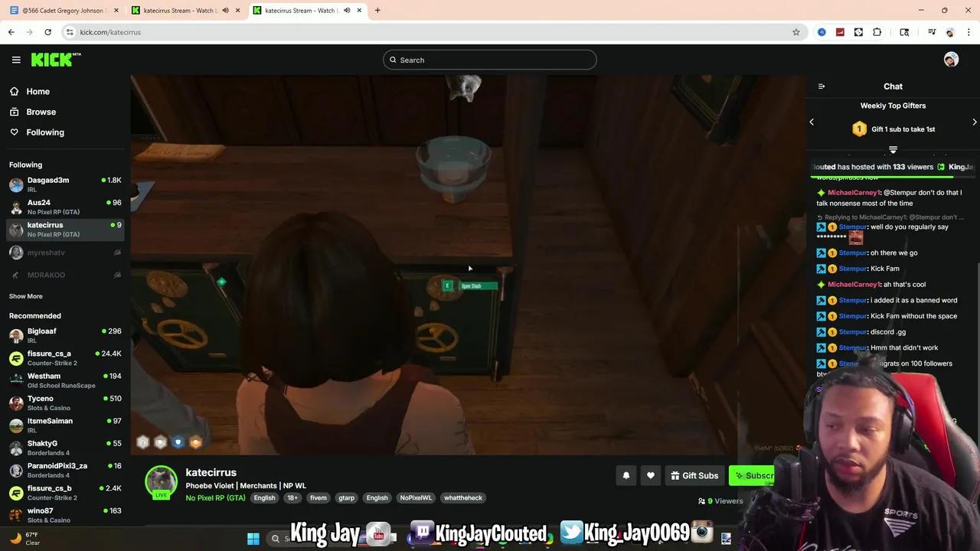The height and width of the screenshot is (551, 980).
Task: Open recommended channel ShaktyG
Action: [x=65, y=448]
